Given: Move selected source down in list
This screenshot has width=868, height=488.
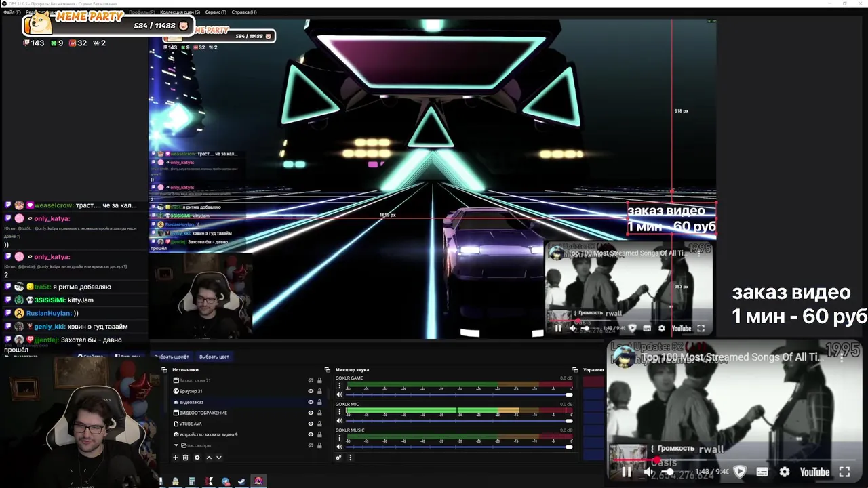Looking at the screenshot, I should 218,457.
